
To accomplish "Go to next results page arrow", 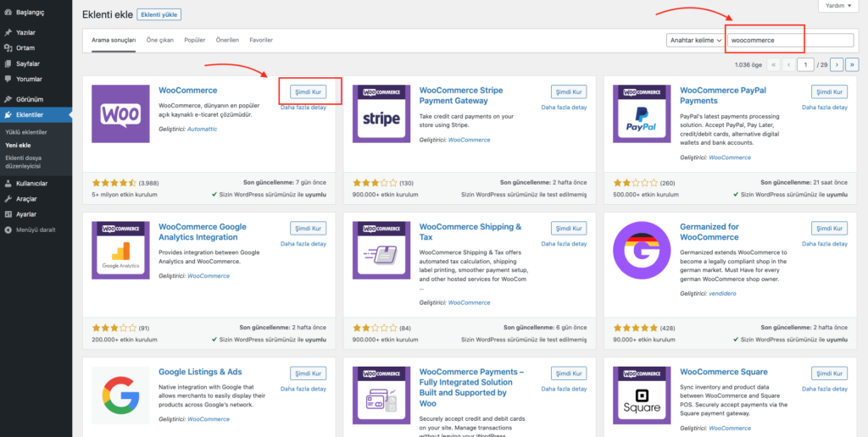I will [x=837, y=64].
